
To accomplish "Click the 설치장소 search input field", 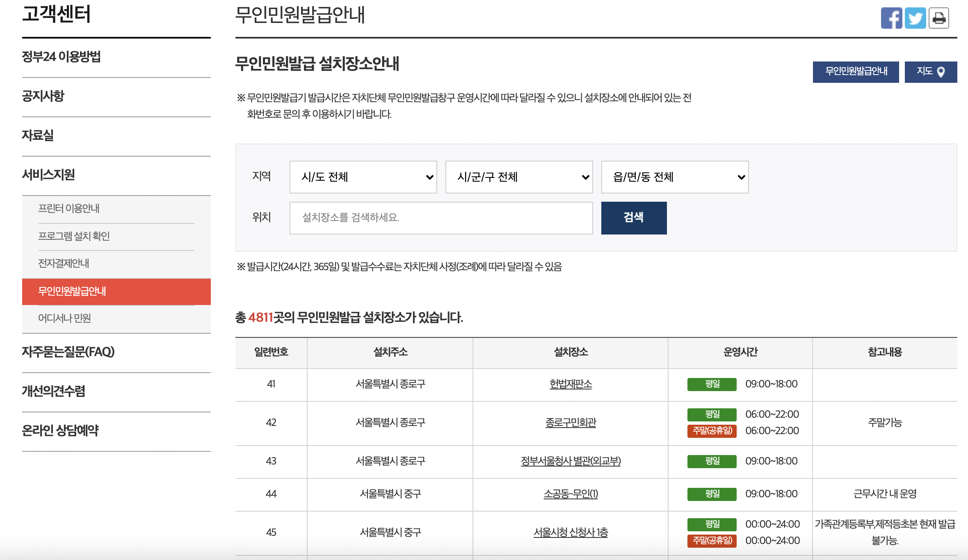I will click(441, 218).
